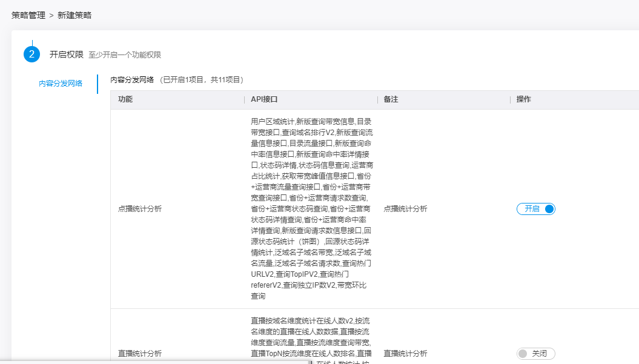Click the breadcrumb separator arrow
The height and width of the screenshot is (364, 639).
[51, 15]
